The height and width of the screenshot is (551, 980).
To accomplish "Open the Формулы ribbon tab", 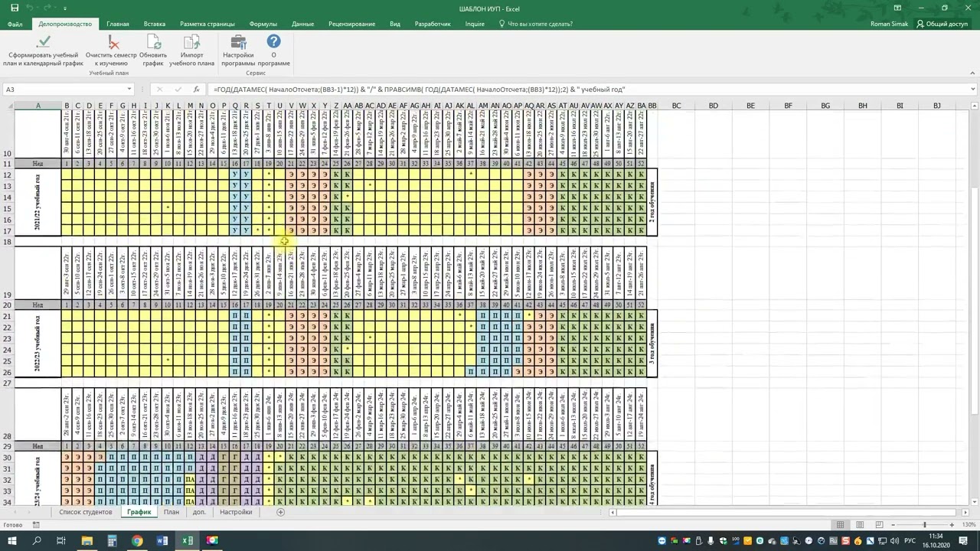I will click(263, 24).
